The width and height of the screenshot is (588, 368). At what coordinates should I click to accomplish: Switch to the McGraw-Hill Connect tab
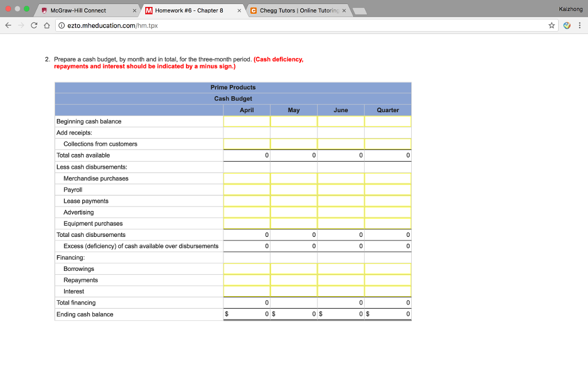pos(86,10)
